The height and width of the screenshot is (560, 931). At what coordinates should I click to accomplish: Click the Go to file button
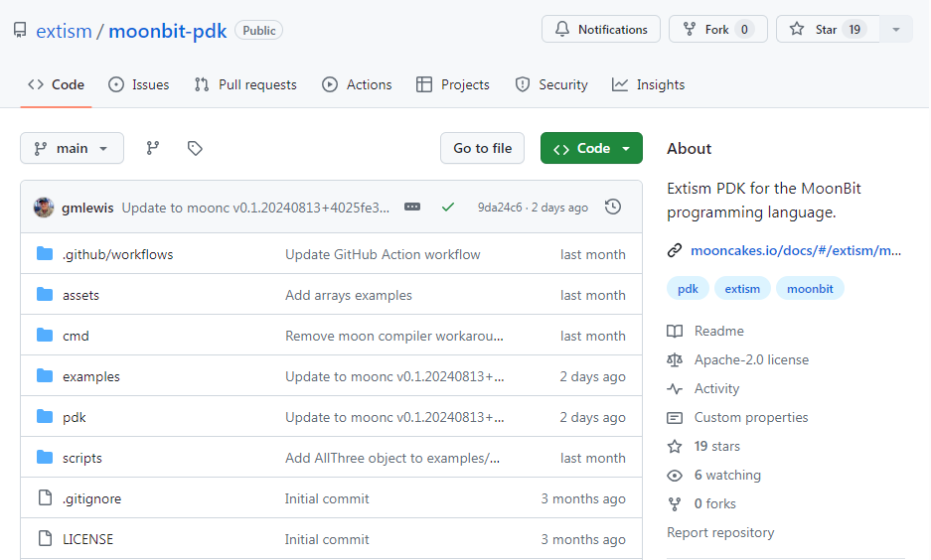(x=482, y=148)
